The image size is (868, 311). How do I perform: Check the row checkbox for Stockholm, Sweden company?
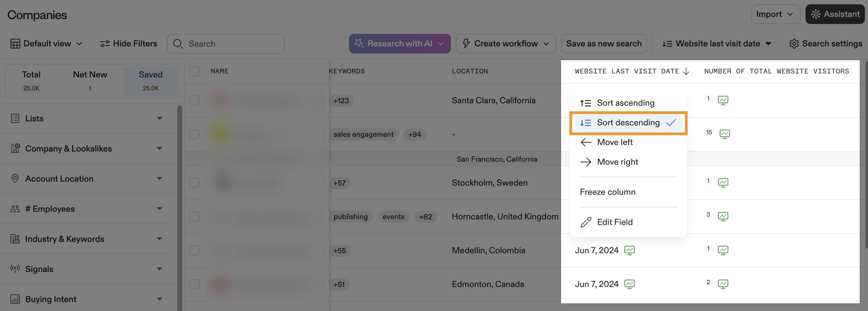195,183
